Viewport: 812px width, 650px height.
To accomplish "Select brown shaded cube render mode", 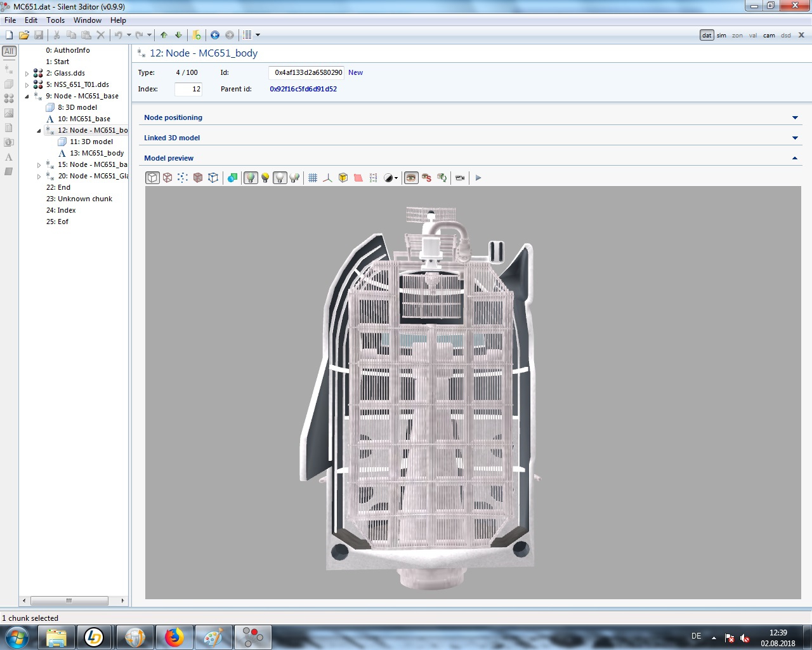I will click(198, 178).
